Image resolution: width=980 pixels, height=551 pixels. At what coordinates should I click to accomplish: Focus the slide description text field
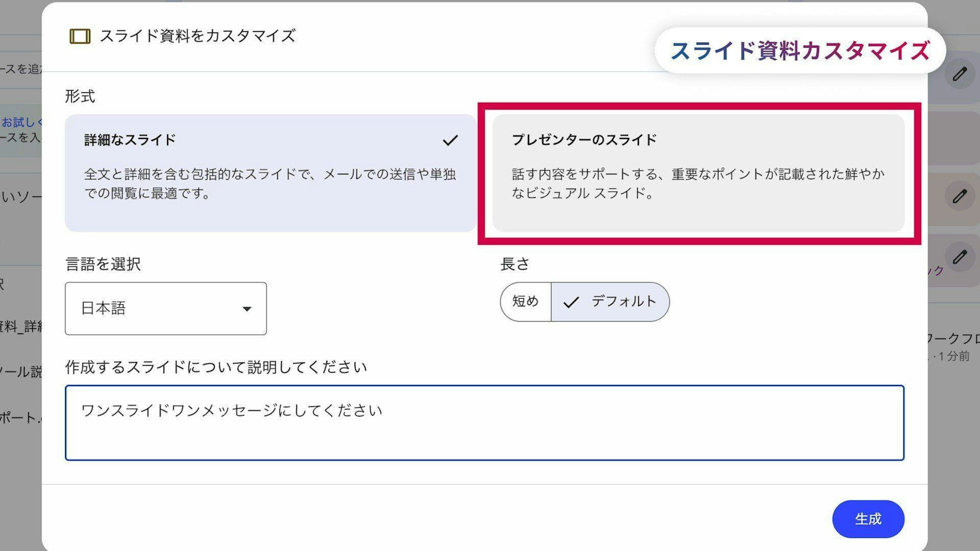[x=484, y=422]
